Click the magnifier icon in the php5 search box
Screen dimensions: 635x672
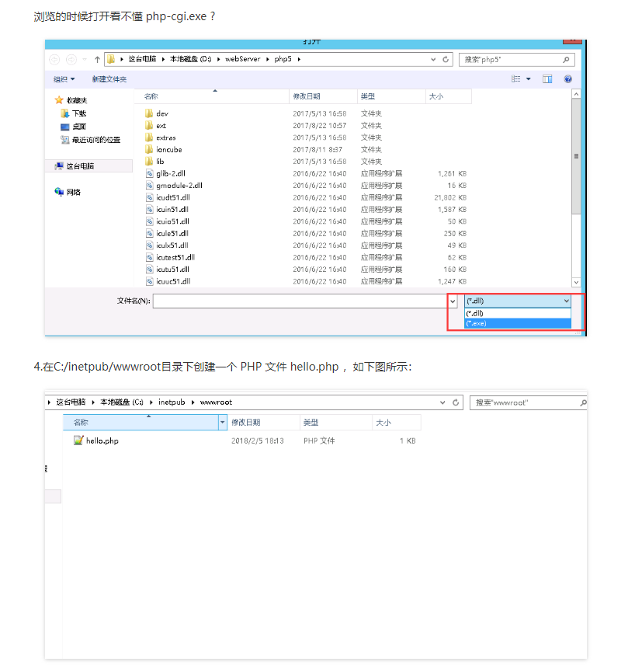(x=567, y=60)
